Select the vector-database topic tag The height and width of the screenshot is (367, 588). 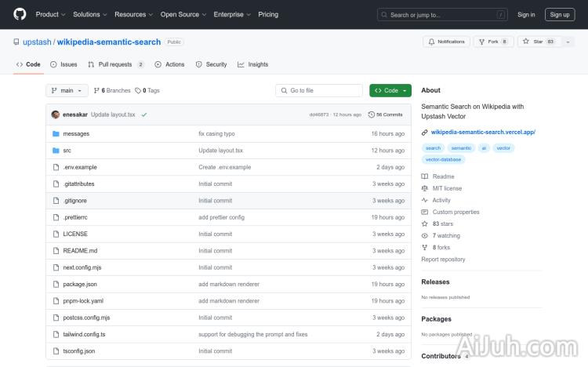pyautogui.click(x=443, y=159)
